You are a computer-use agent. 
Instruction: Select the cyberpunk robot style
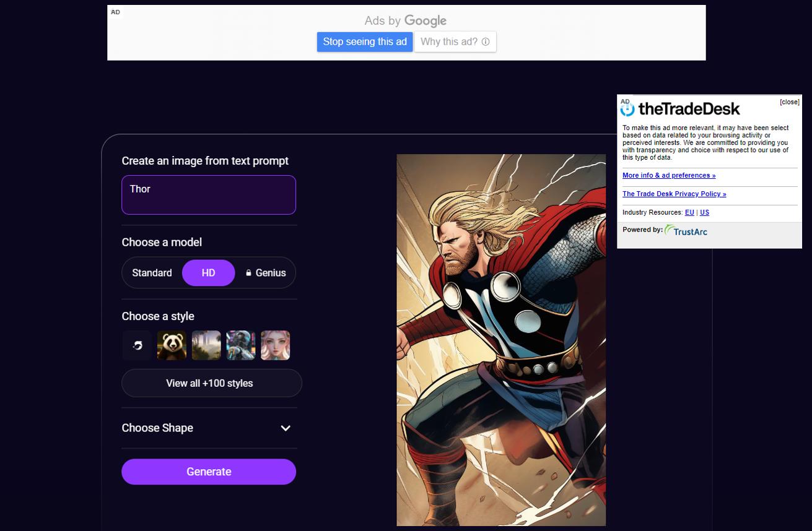241,345
